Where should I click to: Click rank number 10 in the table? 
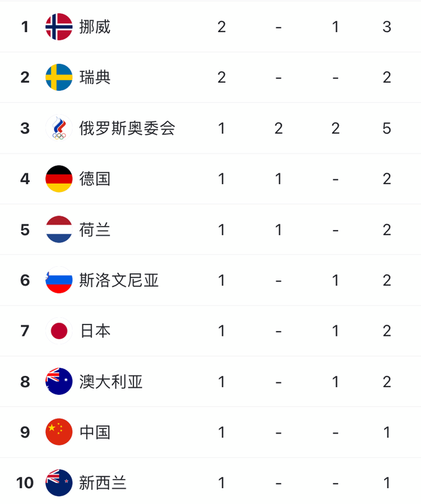(25, 482)
